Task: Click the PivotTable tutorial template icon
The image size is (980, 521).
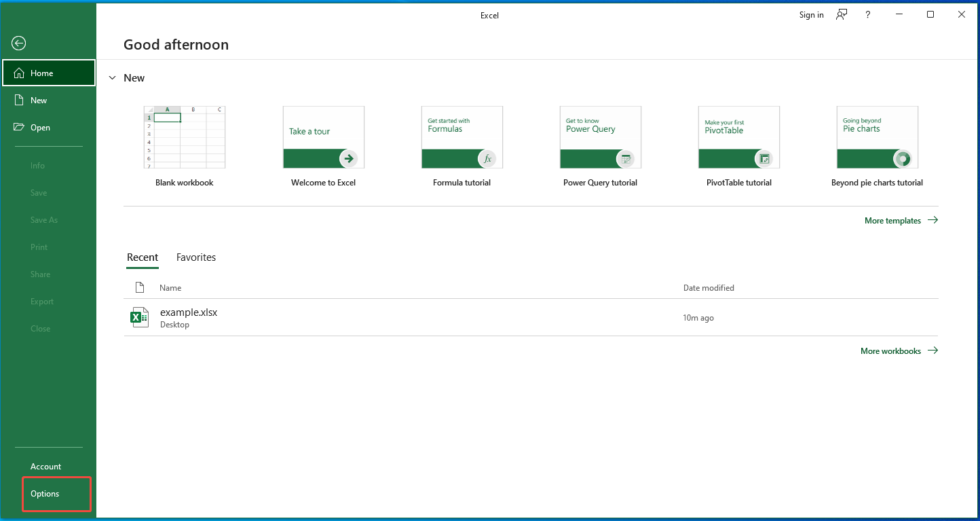Action: click(738, 137)
